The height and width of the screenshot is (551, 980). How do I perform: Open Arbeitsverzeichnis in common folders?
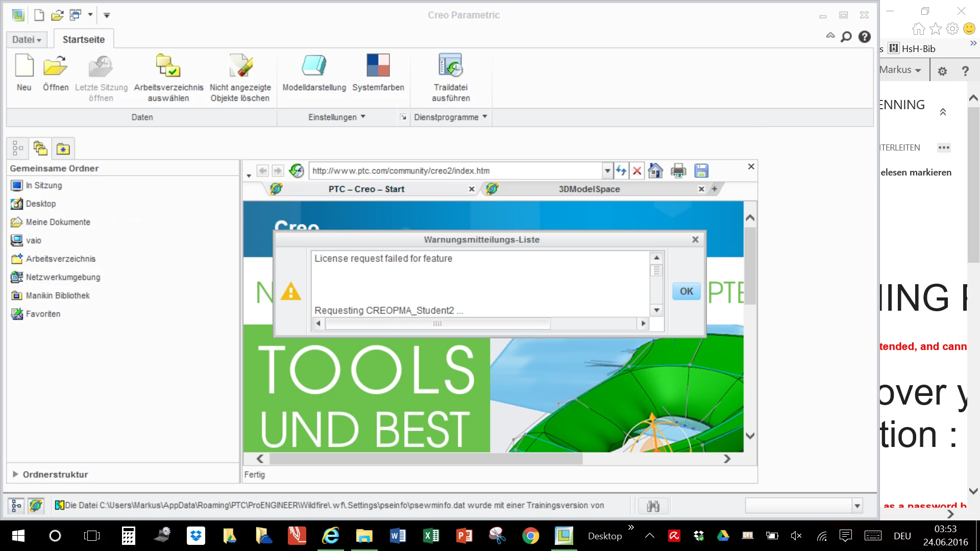60,259
